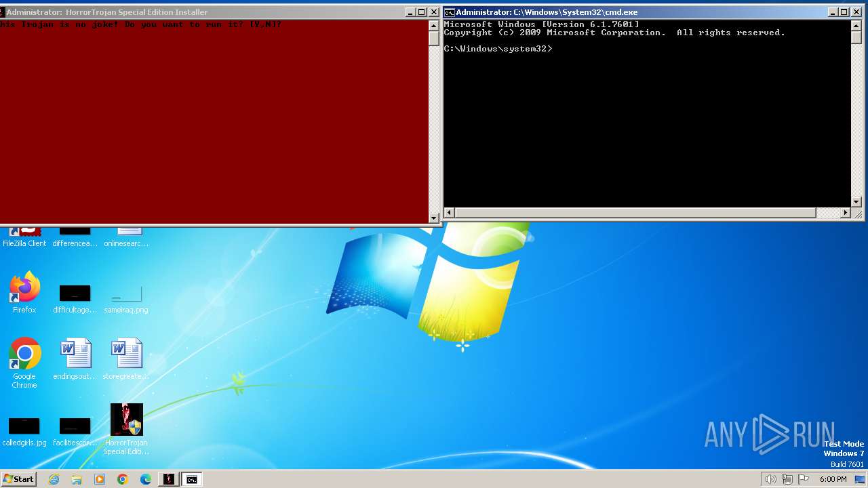868x488 pixels.
Task: Launch Firefox from the desktop
Action: [24, 292]
